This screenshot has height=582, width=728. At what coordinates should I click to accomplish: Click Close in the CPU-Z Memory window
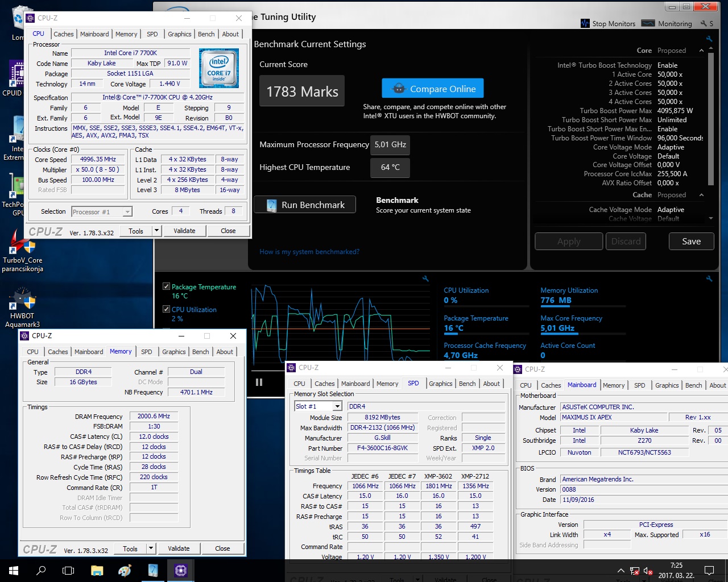[222, 548]
